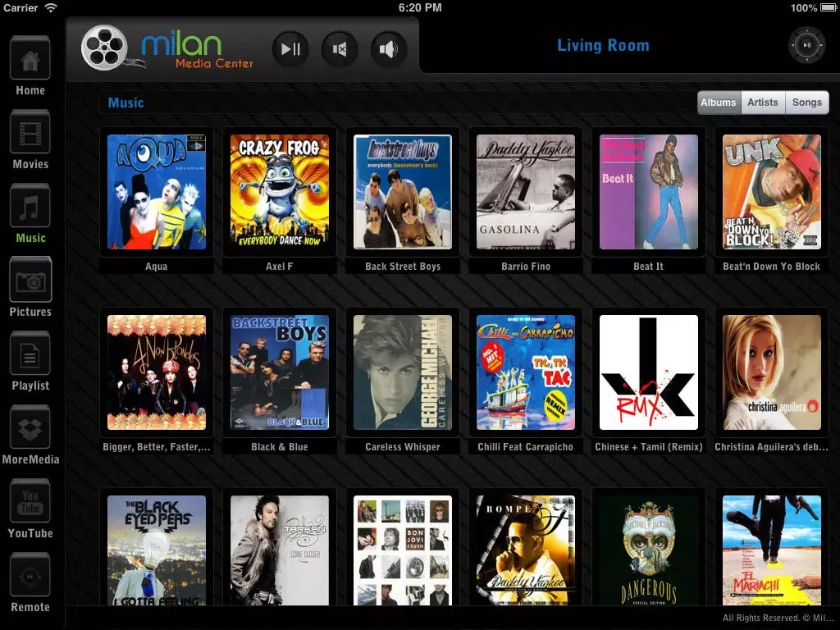Open the Playlist document icon

coord(30,354)
